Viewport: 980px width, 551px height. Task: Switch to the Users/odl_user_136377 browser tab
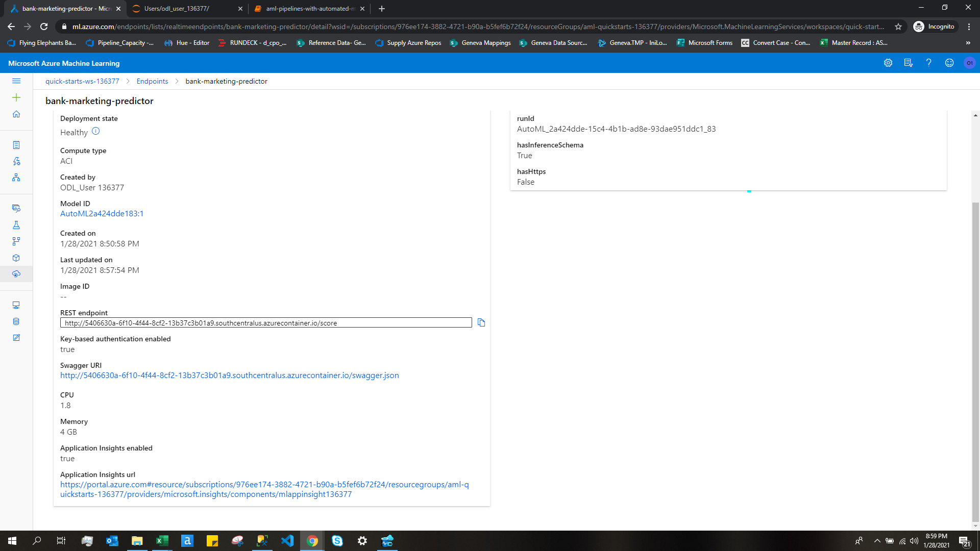(177, 9)
